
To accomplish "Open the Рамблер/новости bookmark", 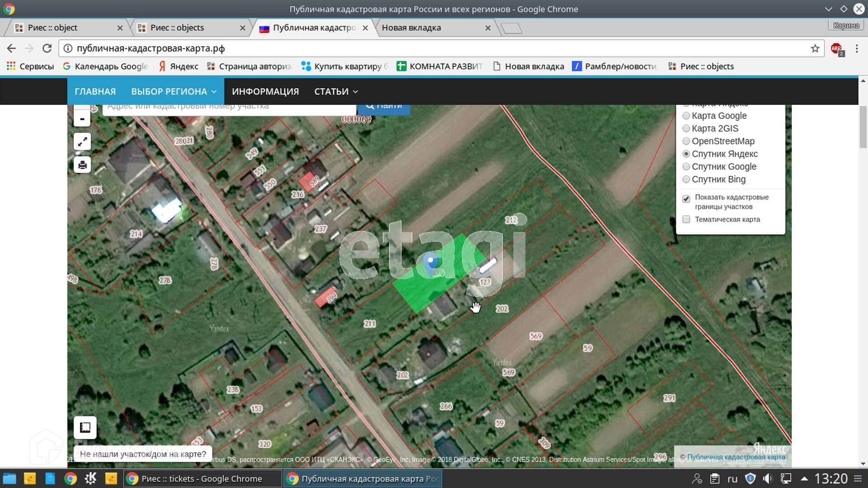I will [615, 66].
